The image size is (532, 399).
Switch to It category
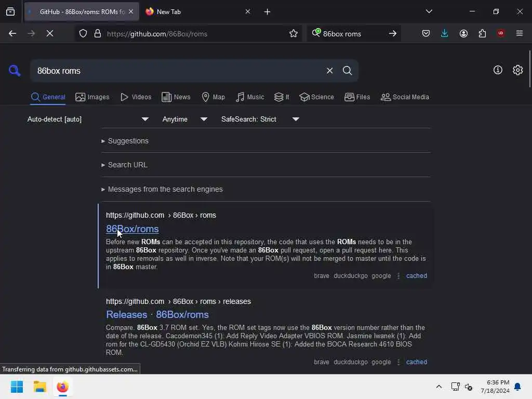282,97
